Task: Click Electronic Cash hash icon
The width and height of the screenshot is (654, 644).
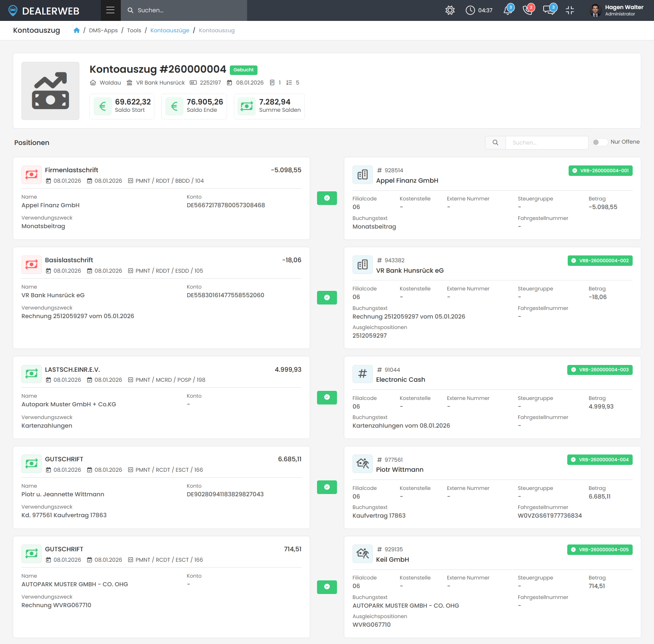Action: point(362,374)
